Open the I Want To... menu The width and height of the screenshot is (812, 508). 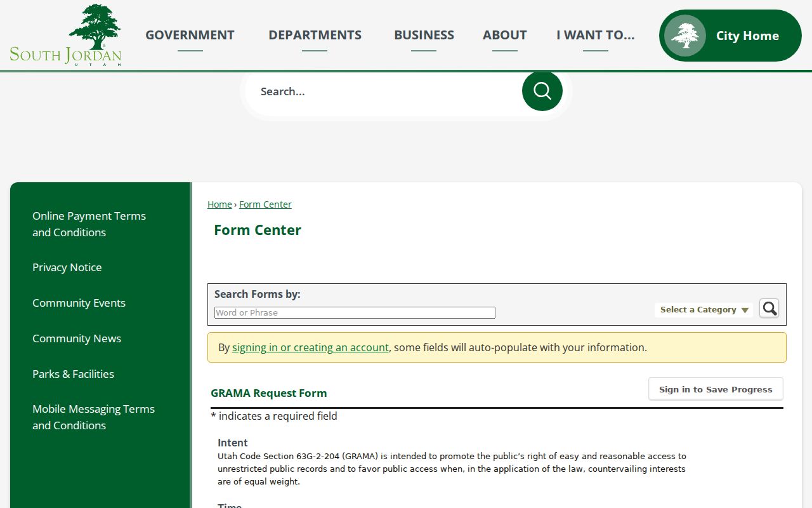click(595, 36)
